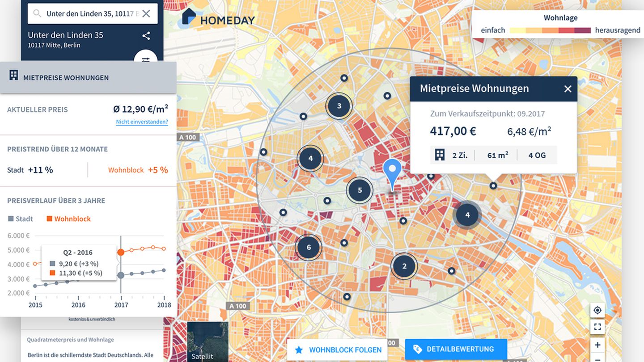The image size is (644, 362).
Task: Switch to the Satellit map view
Action: tap(208, 341)
